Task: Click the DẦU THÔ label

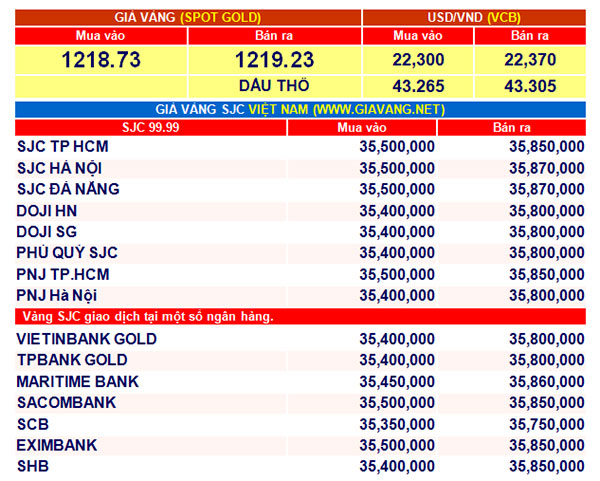Action: pyautogui.click(x=274, y=86)
